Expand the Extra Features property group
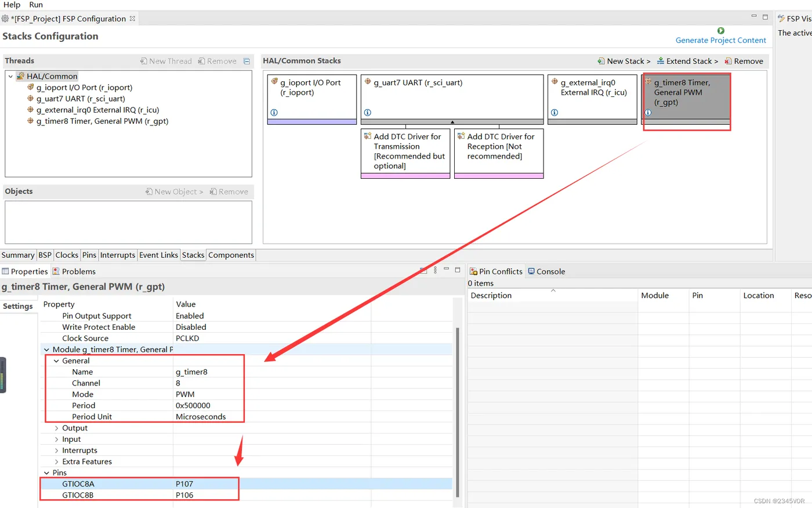This screenshot has width=812, height=508. [56, 462]
